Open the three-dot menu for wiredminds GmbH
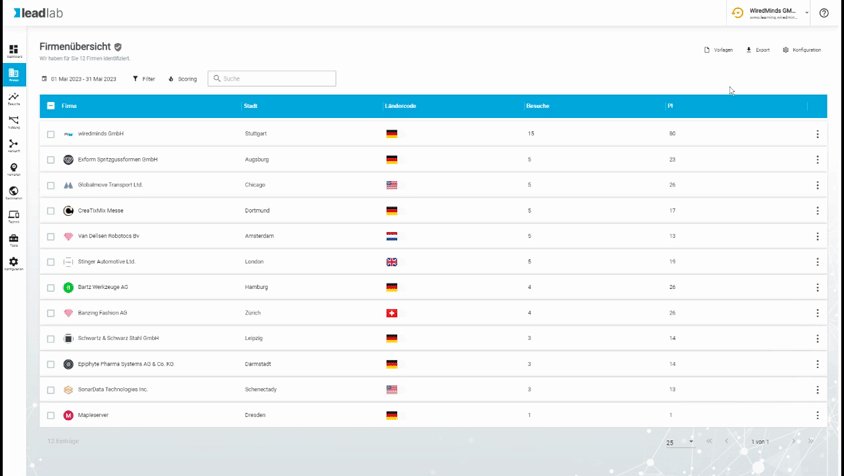The width and height of the screenshot is (844, 476). [817, 134]
